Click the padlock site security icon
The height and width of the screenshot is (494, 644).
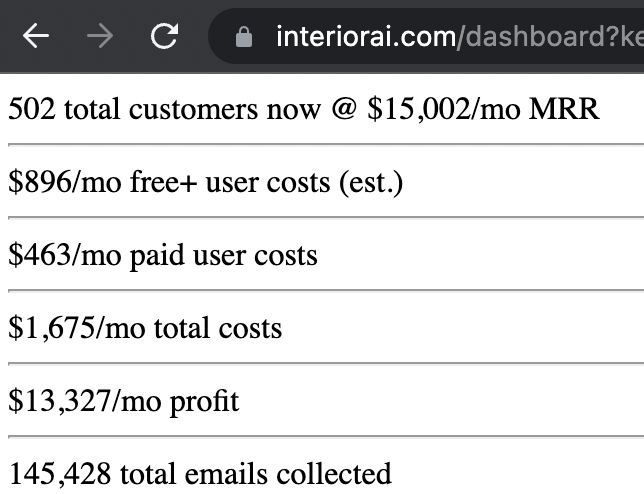244,37
